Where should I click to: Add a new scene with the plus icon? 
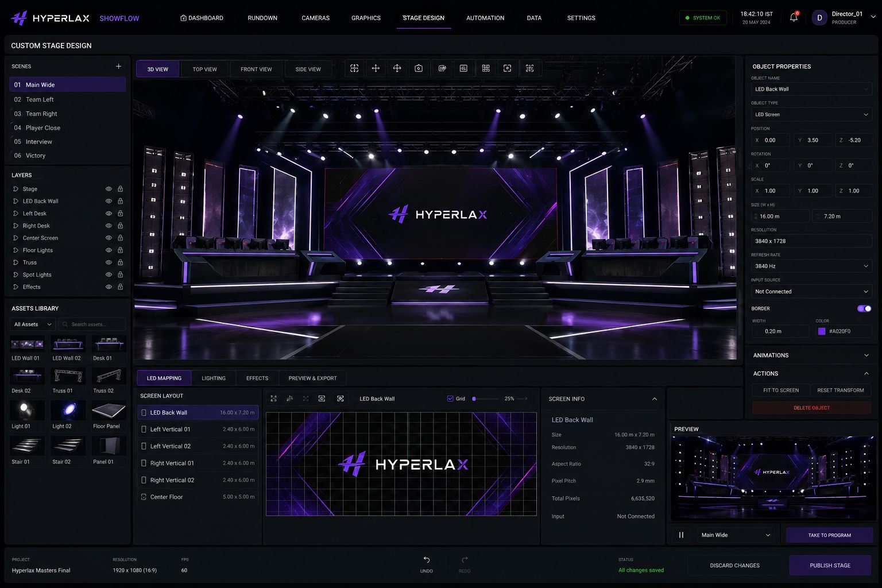[118, 66]
